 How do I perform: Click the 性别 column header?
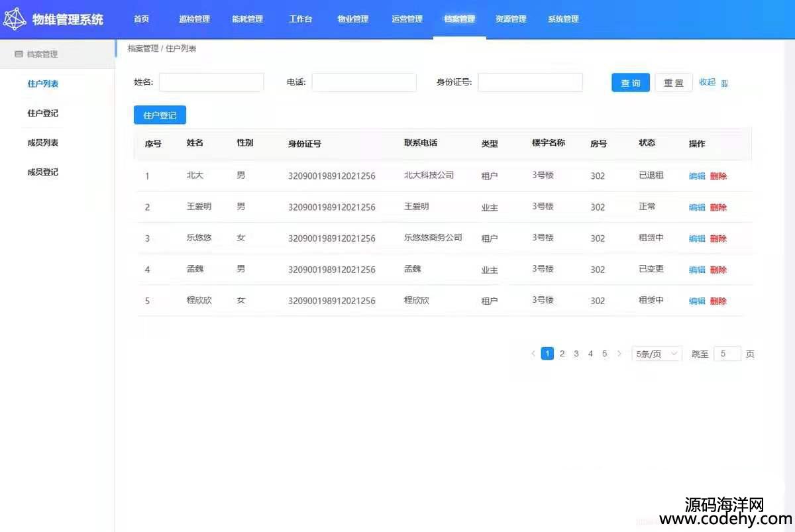pos(245,143)
